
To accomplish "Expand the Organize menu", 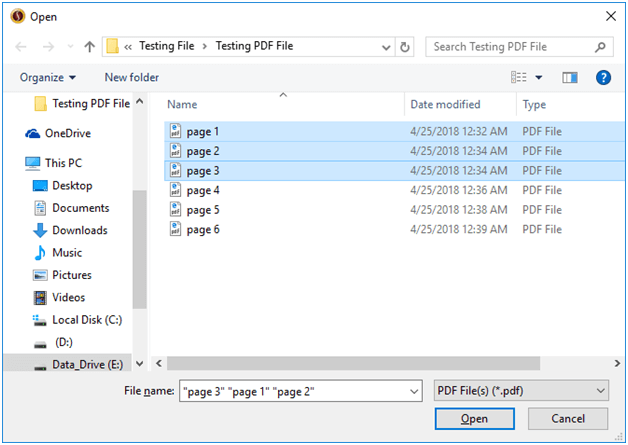I will tap(48, 77).
